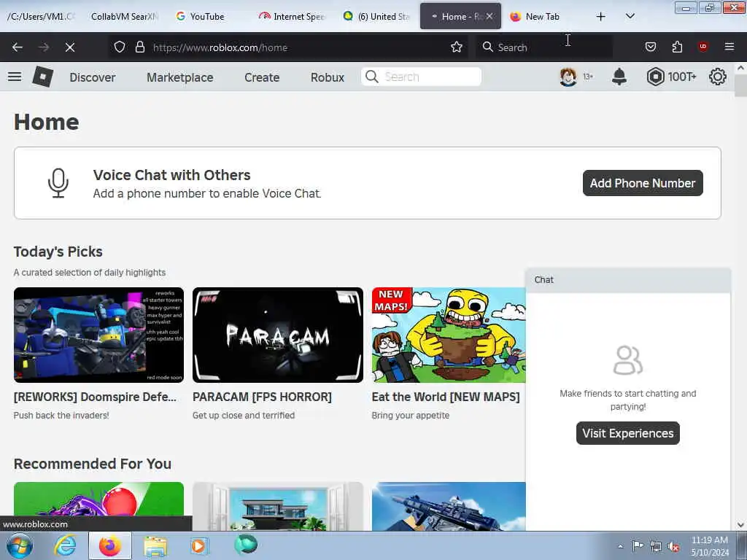Go back with browser back arrow

(18, 47)
